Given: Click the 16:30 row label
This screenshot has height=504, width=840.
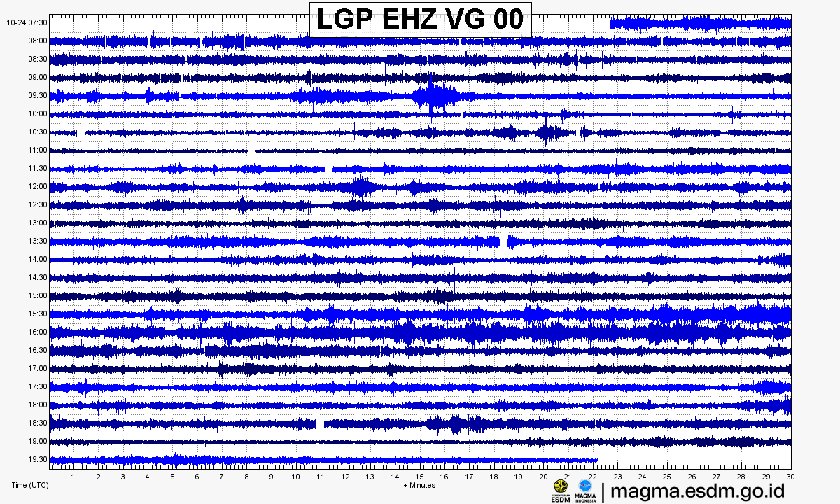Looking at the screenshot, I should [38, 350].
